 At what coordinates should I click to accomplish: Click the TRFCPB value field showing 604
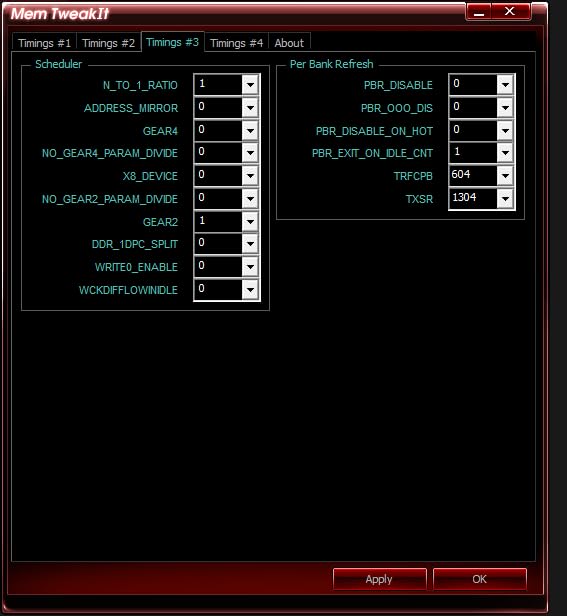(473, 175)
